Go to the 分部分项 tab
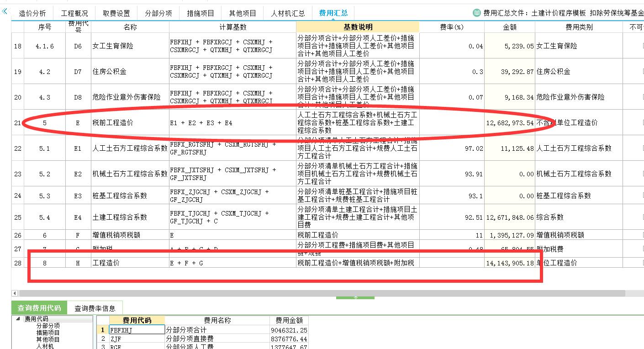 158,13
